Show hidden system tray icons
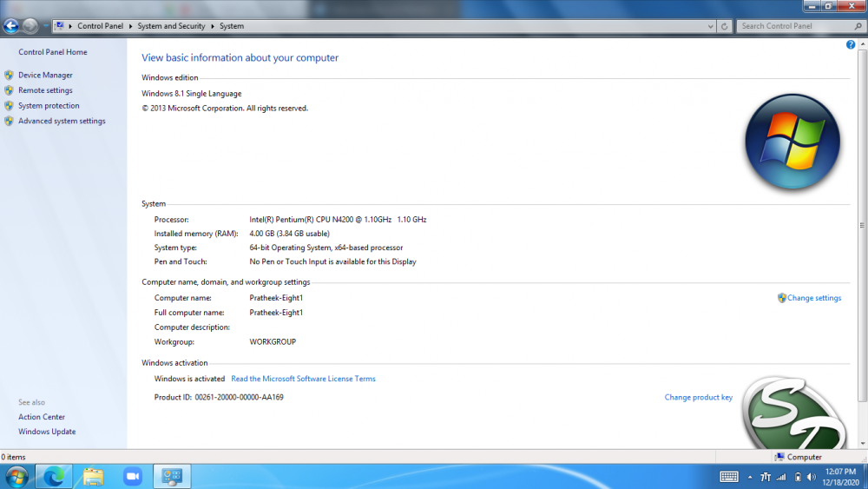 750,477
